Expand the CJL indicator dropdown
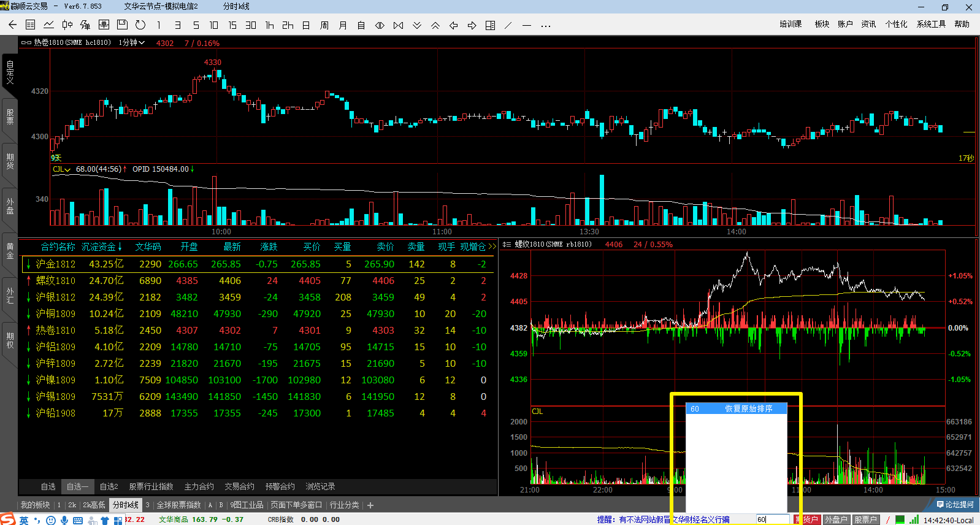The image size is (980, 525). 61,169
